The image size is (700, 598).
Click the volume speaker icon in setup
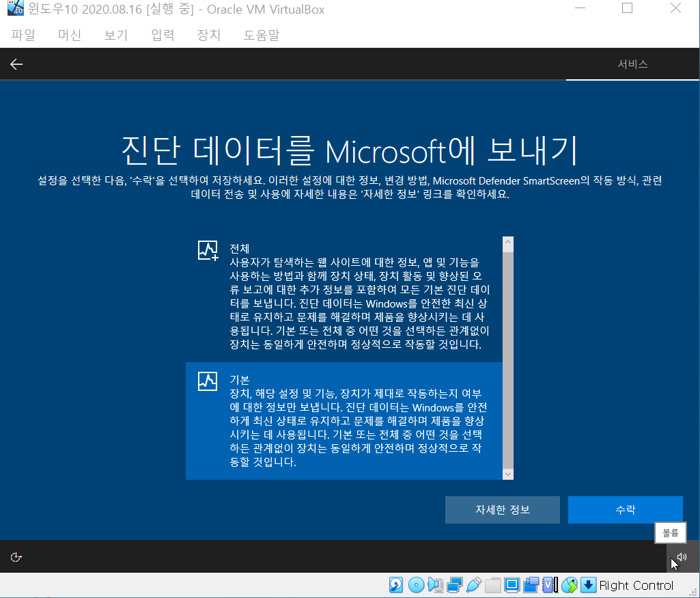(682, 557)
